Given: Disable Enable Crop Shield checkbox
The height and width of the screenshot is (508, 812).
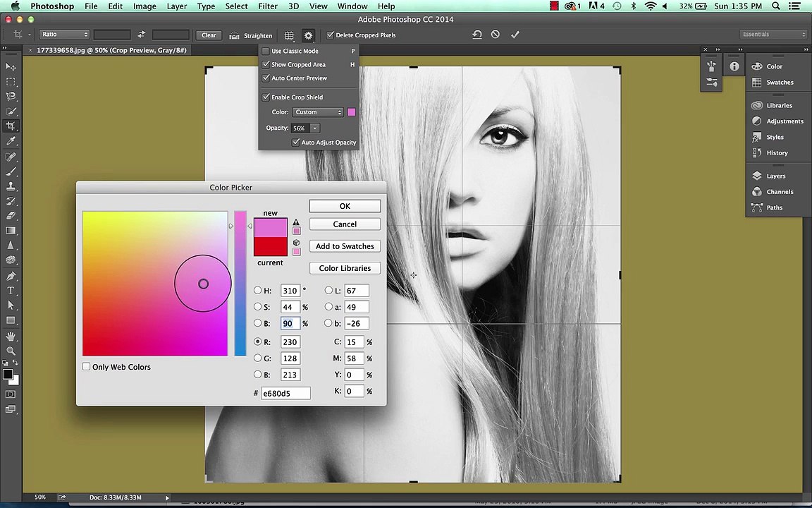Looking at the screenshot, I should pos(266,97).
